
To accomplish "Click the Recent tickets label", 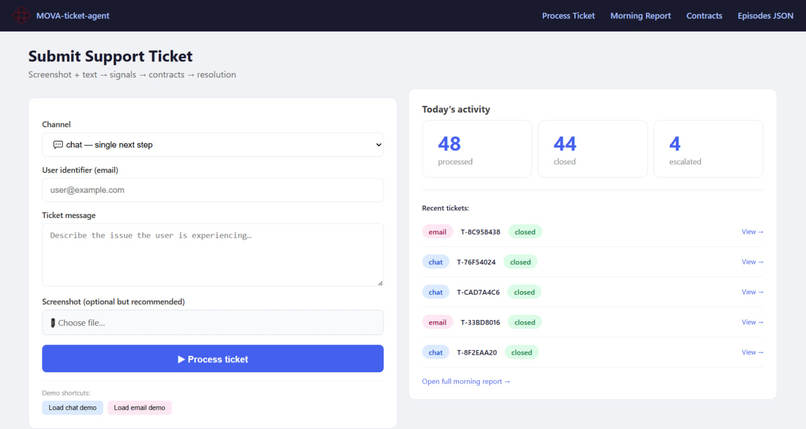I will [x=445, y=208].
